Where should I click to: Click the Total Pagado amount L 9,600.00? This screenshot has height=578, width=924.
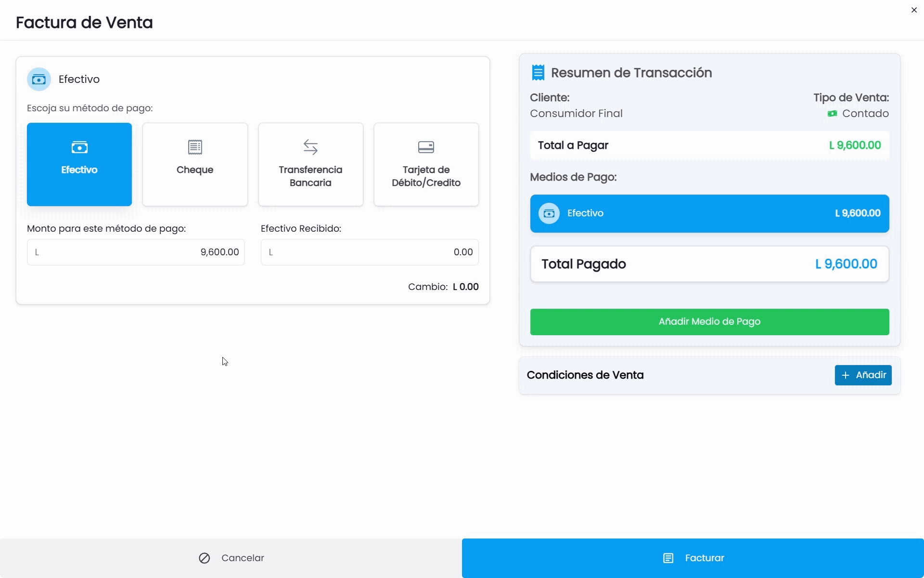[846, 264]
